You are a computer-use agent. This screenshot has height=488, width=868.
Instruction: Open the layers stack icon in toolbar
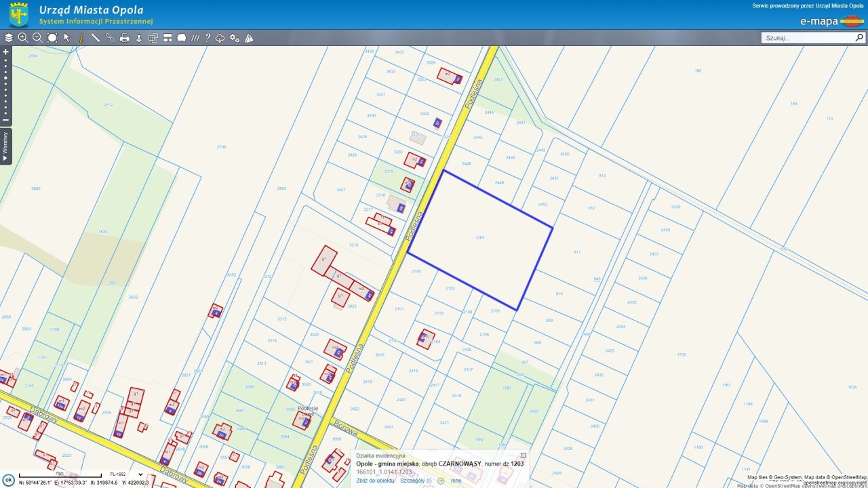pyautogui.click(x=9, y=38)
